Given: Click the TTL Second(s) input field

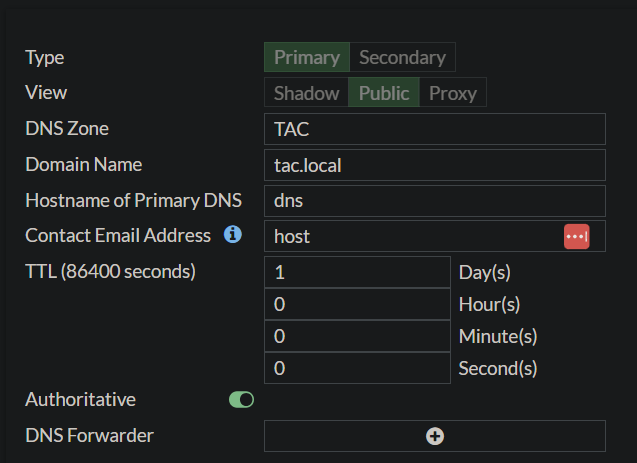Looking at the screenshot, I should click(x=358, y=368).
